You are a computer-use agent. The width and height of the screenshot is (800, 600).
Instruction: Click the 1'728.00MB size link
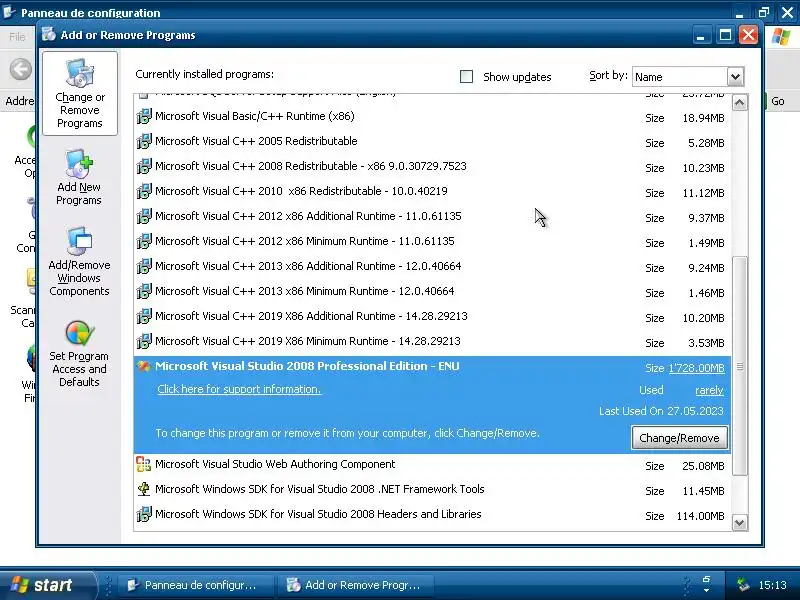pyautogui.click(x=696, y=368)
